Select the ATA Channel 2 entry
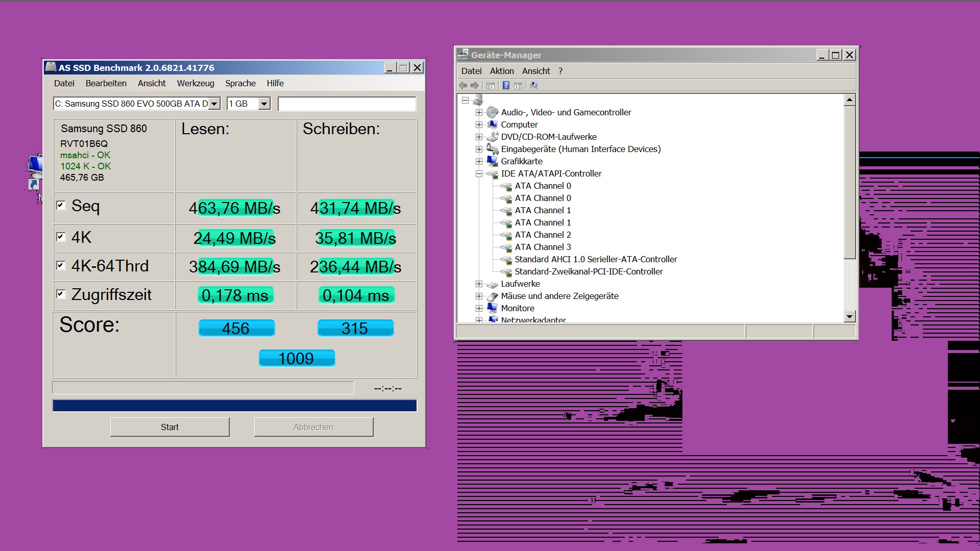The height and width of the screenshot is (551, 980). click(x=543, y=235)
